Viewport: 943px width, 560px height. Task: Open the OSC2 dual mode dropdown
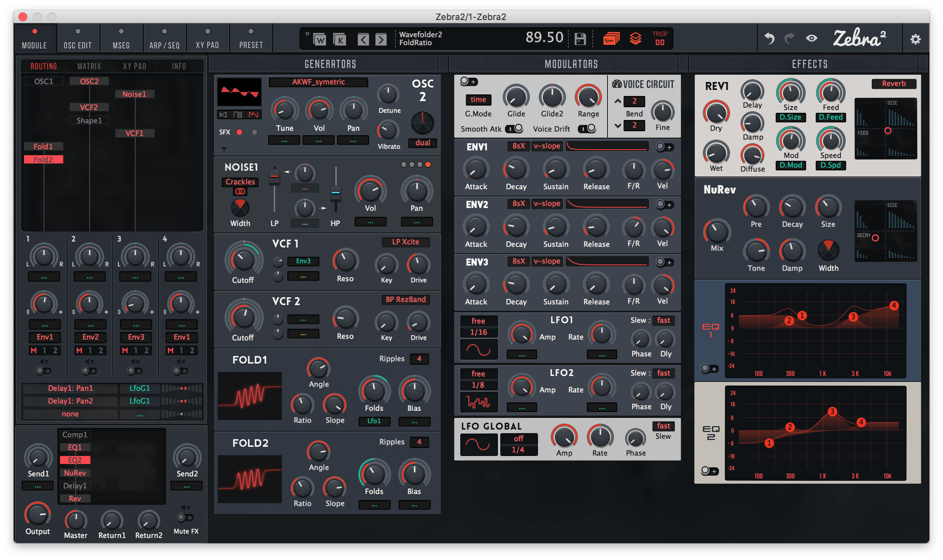tap(423, 143)
